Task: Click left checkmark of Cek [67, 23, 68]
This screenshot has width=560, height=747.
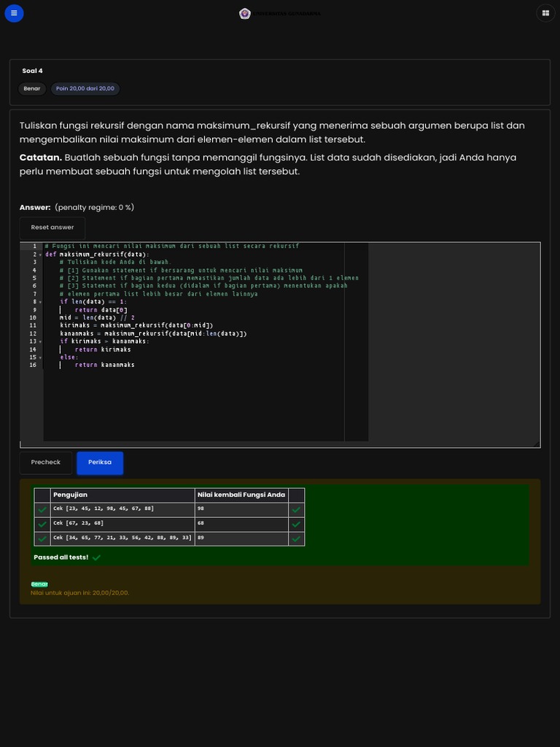Action: 42,524
